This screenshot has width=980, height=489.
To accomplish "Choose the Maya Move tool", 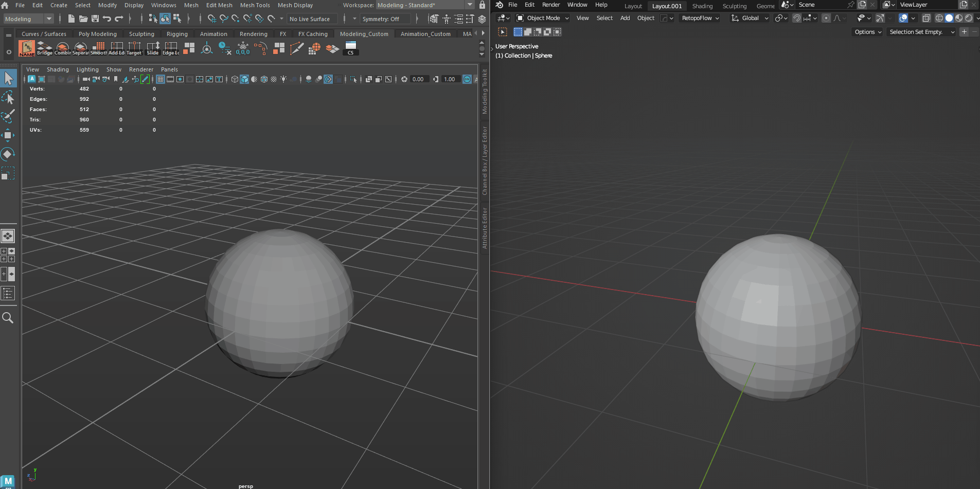I will (8, 135).
